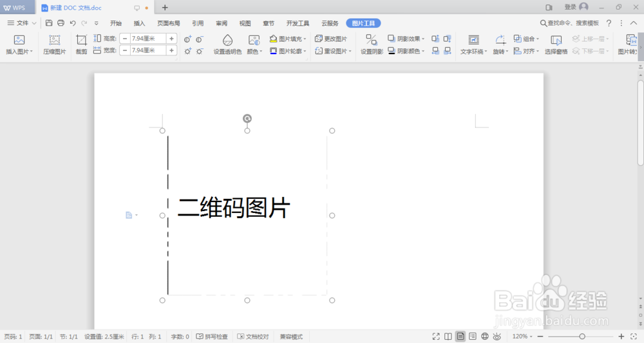644x343 pixels.
Task: Switch to web layout view globe icon
Action: pos(485,337)
